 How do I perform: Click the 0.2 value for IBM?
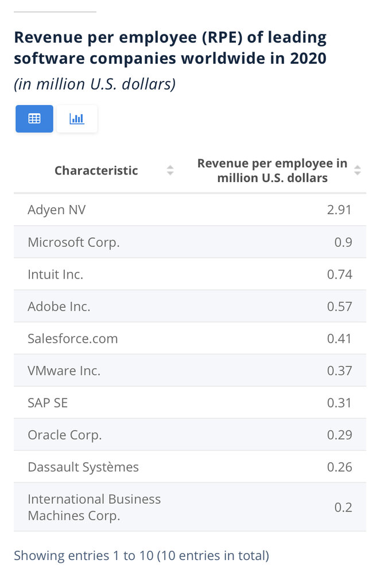click(x=343, y=507)
